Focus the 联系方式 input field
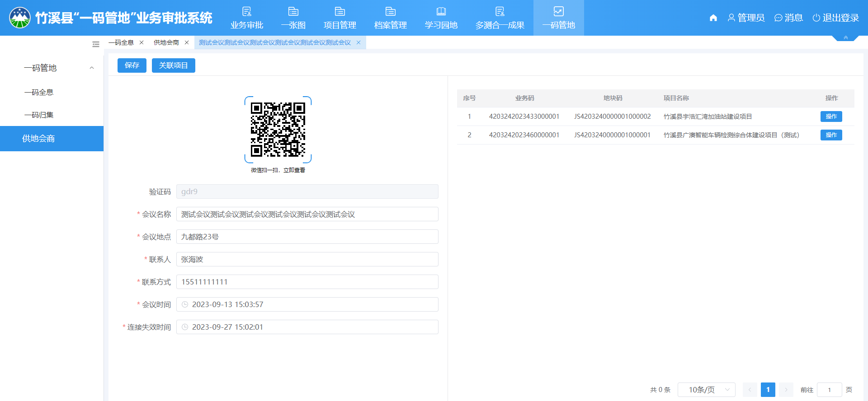The width and height of the screenshot is (868, 401). 307,282
